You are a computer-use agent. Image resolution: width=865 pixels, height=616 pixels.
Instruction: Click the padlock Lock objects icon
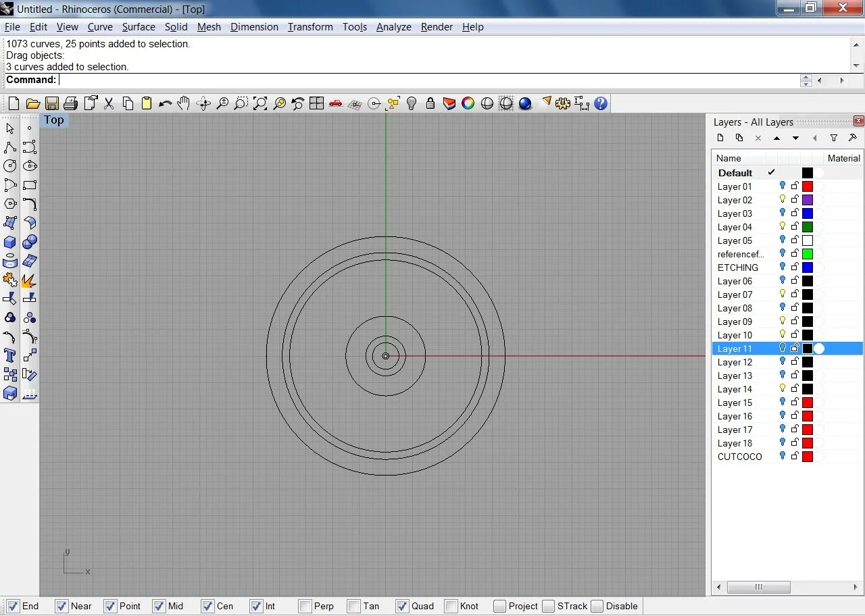430,103
